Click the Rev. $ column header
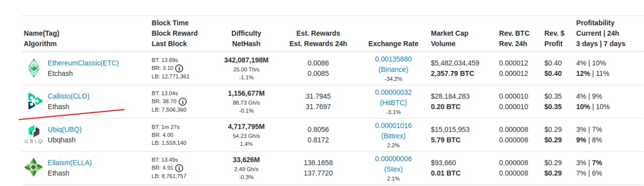This screenshot has height=186, width=644. pos(554,33)
